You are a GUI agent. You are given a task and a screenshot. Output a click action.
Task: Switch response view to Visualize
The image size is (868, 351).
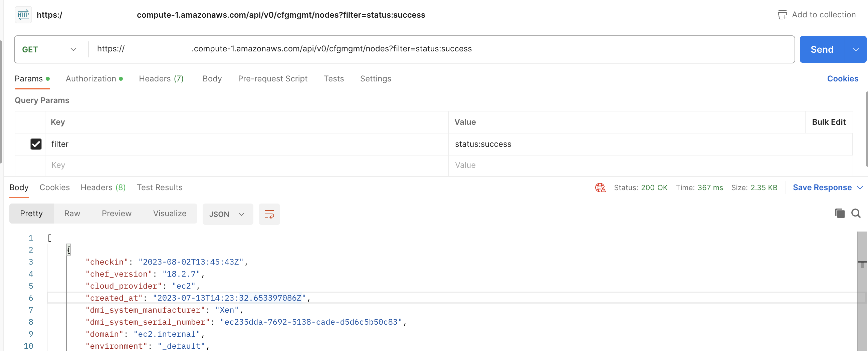[x=170, y=214]
